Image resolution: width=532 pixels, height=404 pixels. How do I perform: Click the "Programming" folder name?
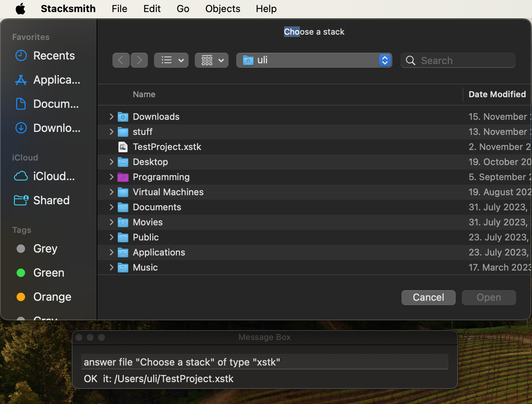(x=161, y=177)
